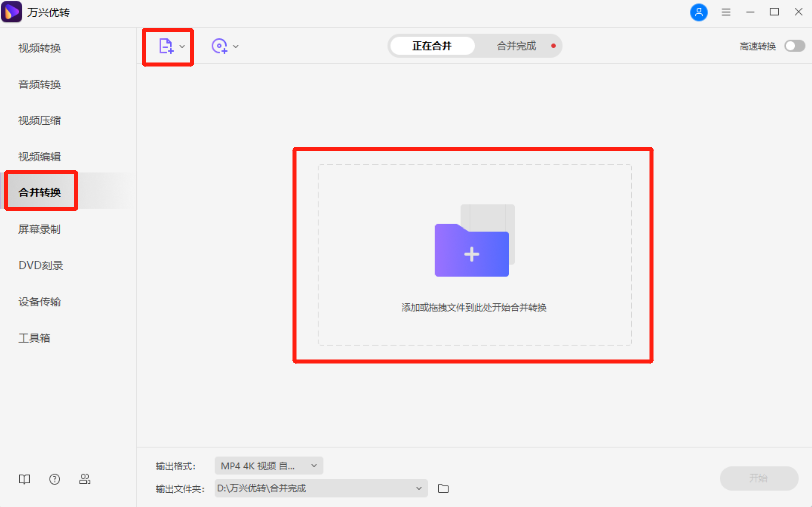Click the help question mark icon
This screenshot has height=507, width=812.
pos(54,479)
